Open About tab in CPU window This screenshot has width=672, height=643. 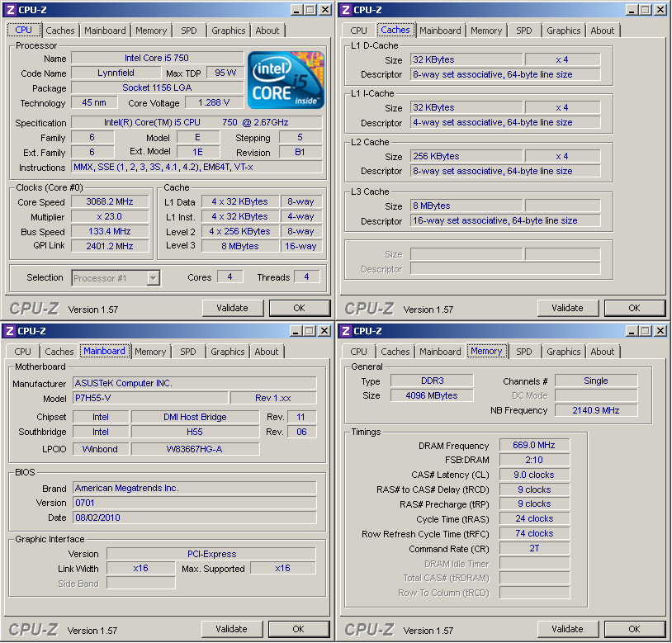[x=267, y=31]
